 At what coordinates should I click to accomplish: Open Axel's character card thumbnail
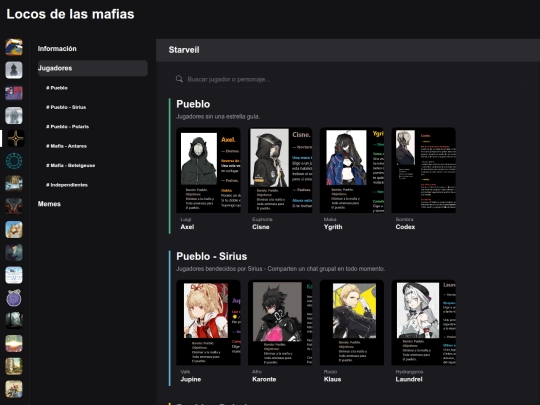[x=208, y=170]
